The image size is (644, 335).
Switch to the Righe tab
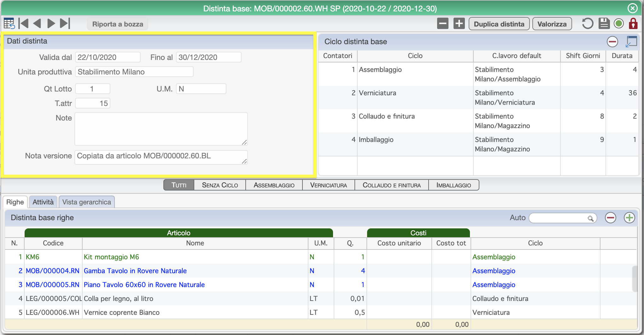point(15,202)
